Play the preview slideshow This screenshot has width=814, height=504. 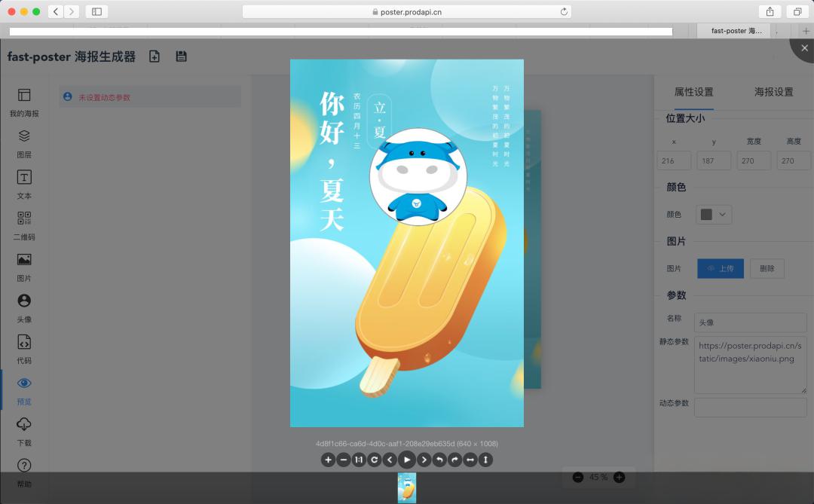coord(407,460)
